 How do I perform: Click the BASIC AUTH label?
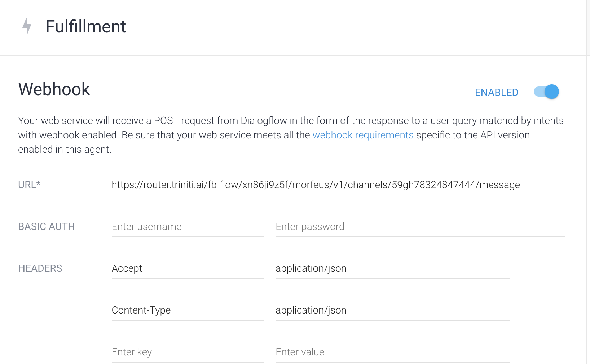(47, 227)
